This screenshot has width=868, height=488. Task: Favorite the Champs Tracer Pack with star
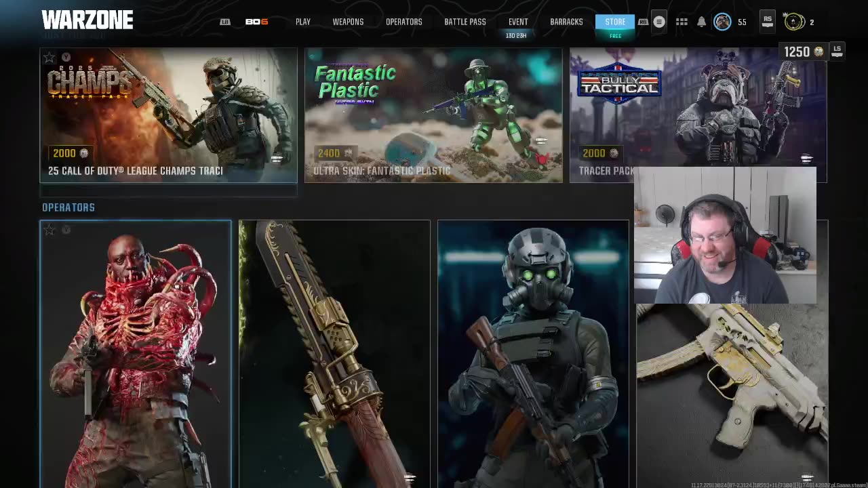[49, 58]
